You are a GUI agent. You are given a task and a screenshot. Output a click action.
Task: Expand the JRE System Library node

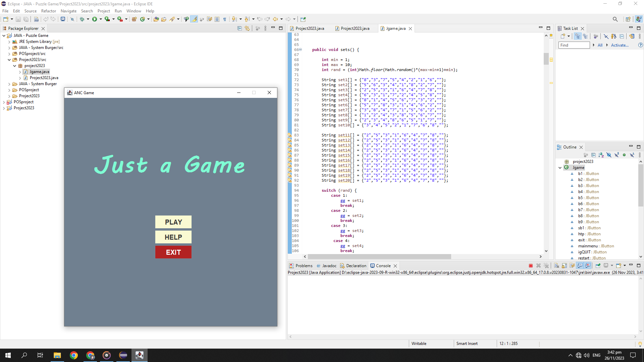[9, 42]
